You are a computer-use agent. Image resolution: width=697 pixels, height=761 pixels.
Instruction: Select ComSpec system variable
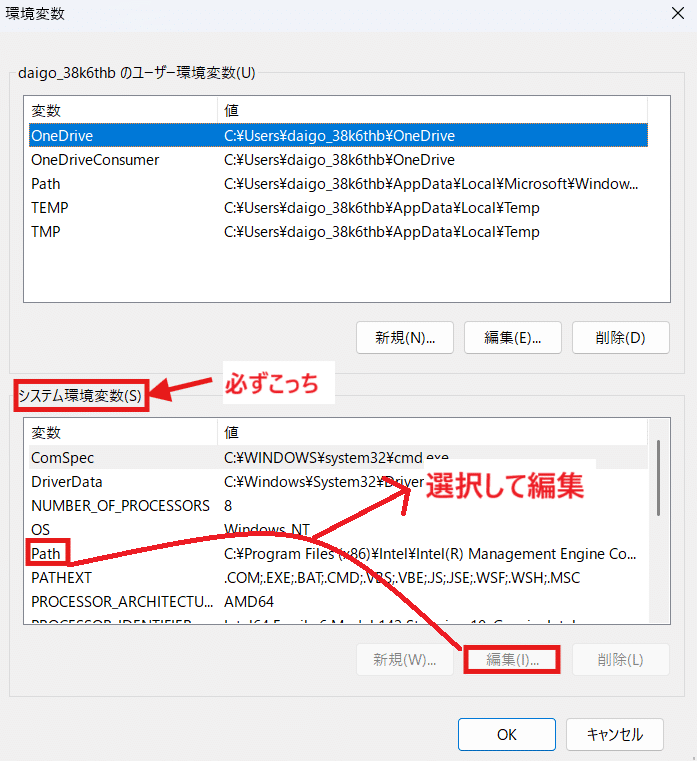[338, 457]
